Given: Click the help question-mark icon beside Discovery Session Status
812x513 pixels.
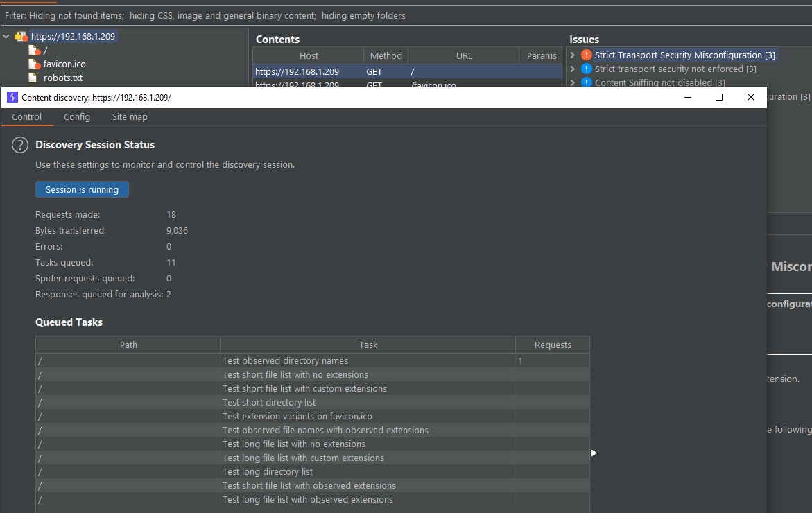Looking at the screenshot, I should pyautogui.click(x=19, y=144).
